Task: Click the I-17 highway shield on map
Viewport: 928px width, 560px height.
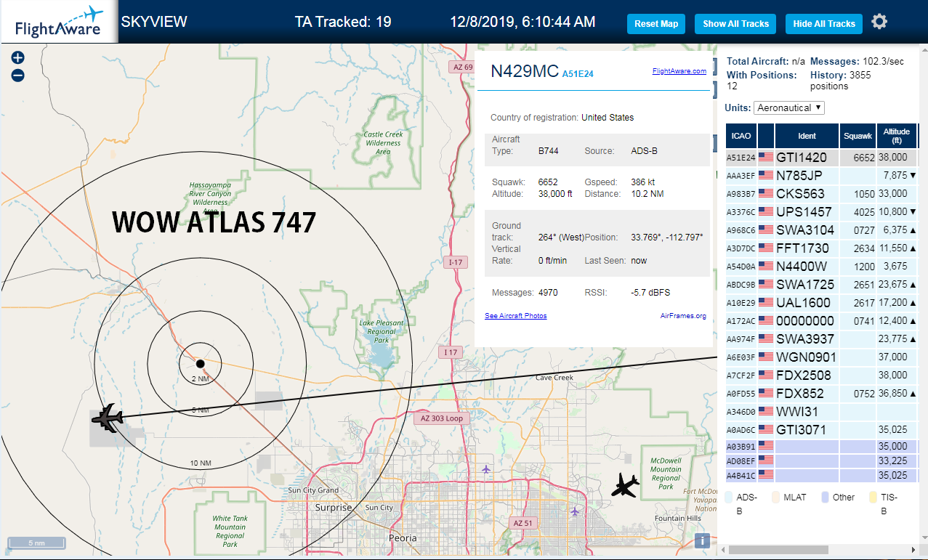Action: (456, 261)
